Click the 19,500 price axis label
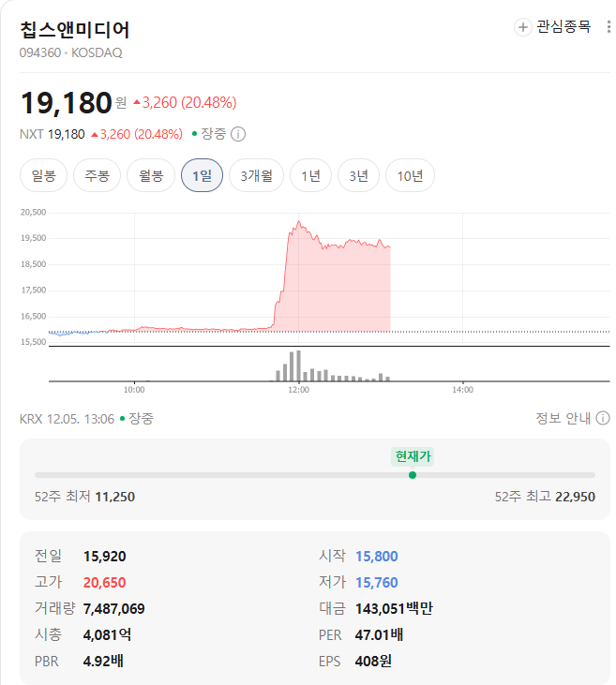Viewport: 616px width, 685px height. point(33,238)
